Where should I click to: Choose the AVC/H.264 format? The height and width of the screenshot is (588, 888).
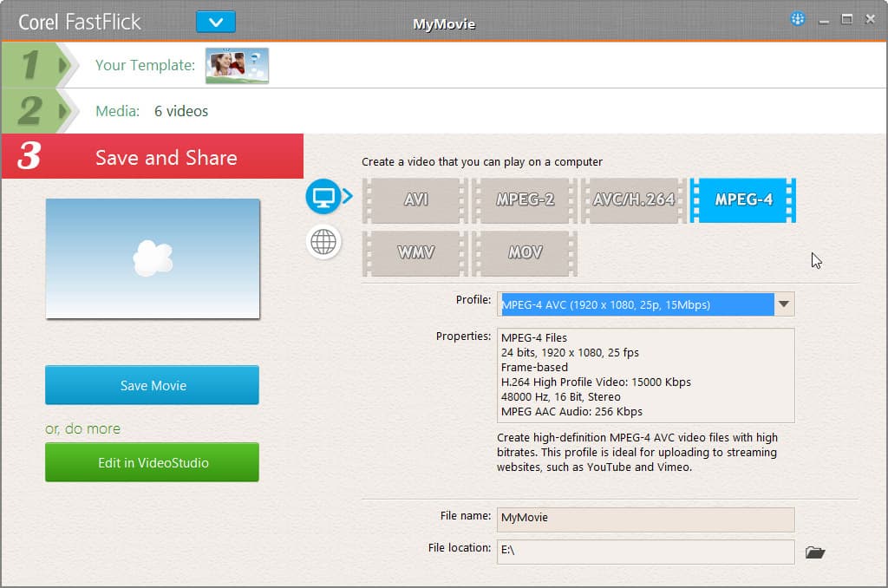[633, 200]
